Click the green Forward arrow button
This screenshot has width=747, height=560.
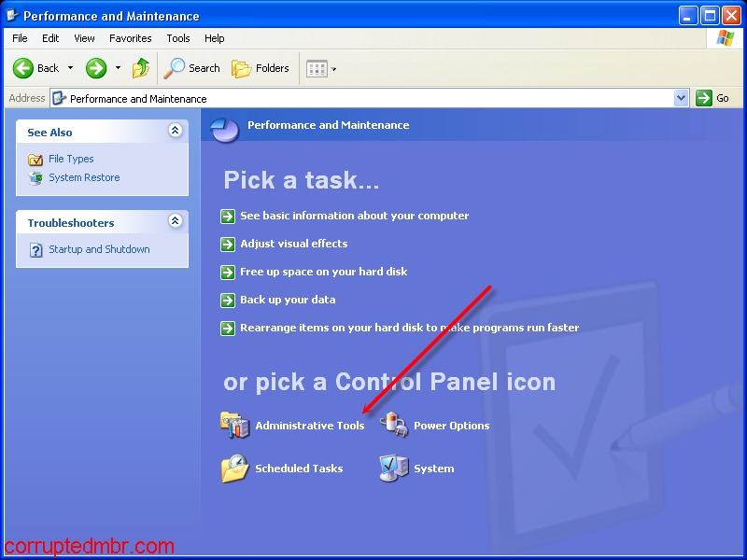(96, 68)
